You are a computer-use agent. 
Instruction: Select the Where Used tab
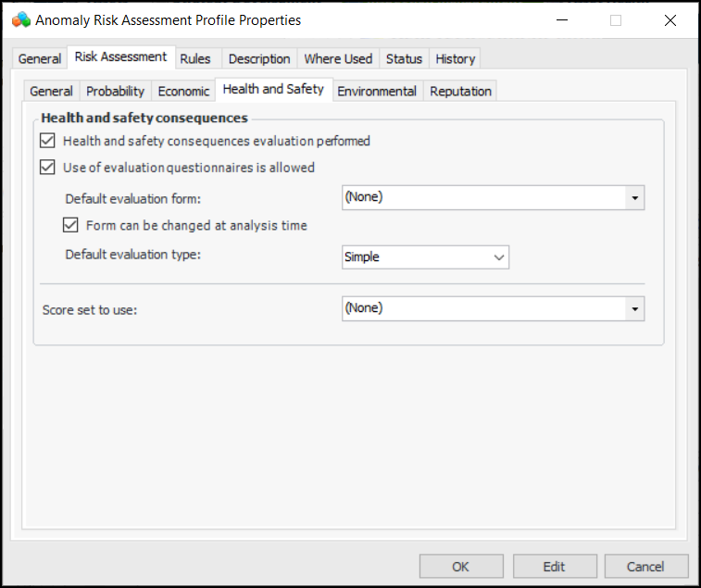(x=338, y=58)
